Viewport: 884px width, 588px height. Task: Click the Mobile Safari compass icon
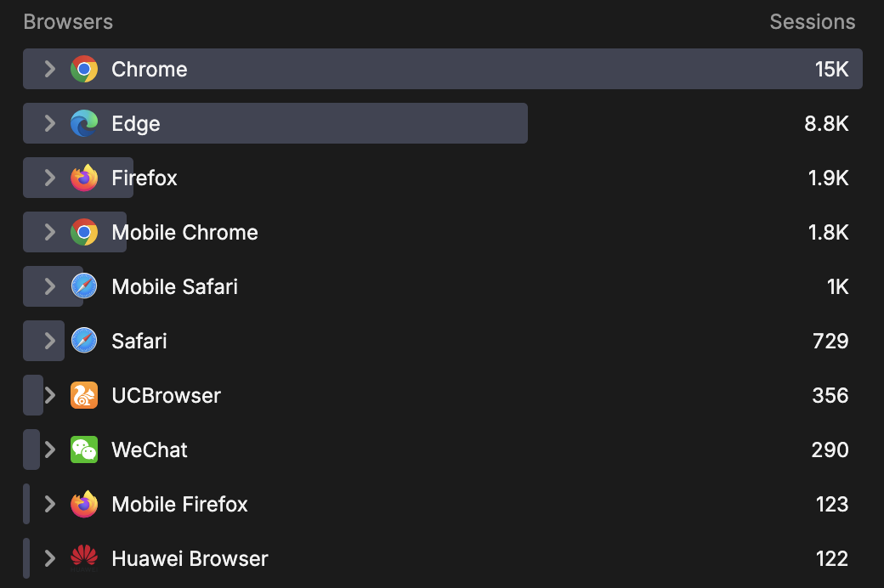tap(84, 286)
